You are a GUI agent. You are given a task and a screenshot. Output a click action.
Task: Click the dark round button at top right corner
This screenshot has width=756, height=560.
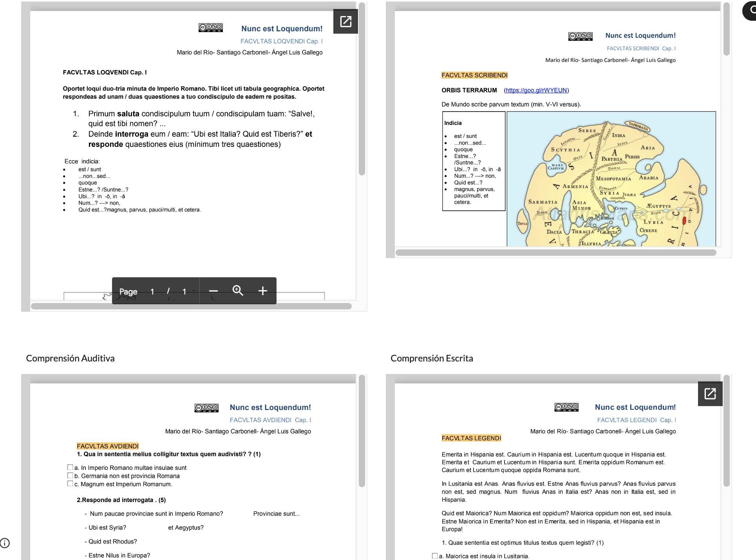(749, 11)
